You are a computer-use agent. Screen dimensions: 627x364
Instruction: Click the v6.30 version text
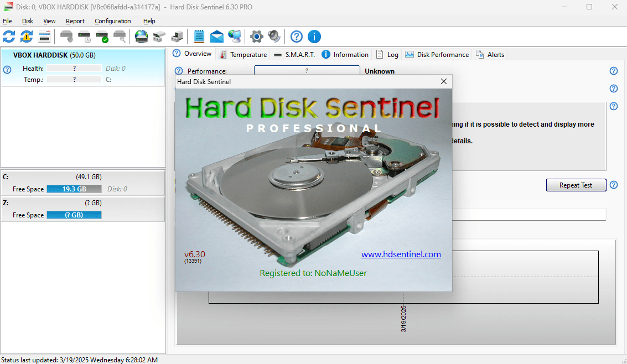tap(194, 254)
